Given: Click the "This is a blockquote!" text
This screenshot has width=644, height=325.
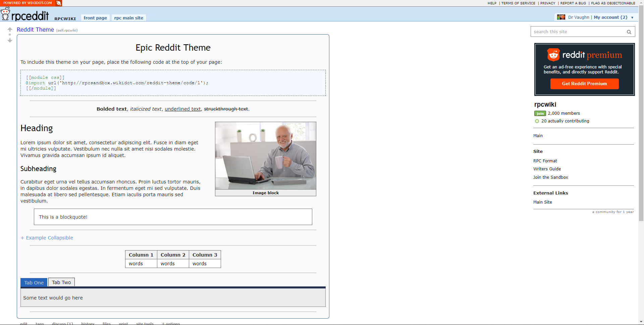Looking at the screenshot, I should coord(63,217).
